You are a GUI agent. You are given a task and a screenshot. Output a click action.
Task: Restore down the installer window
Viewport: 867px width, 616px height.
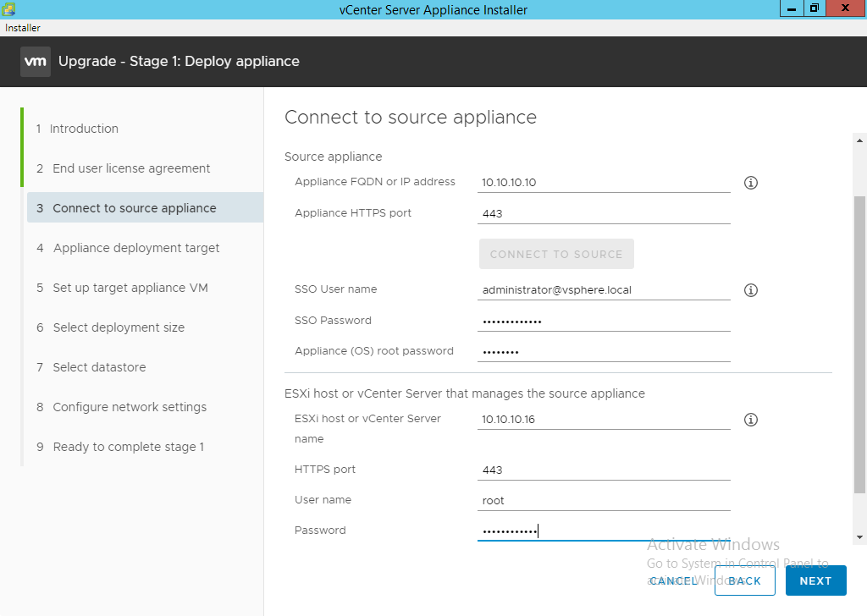click(x=814, y=8)
